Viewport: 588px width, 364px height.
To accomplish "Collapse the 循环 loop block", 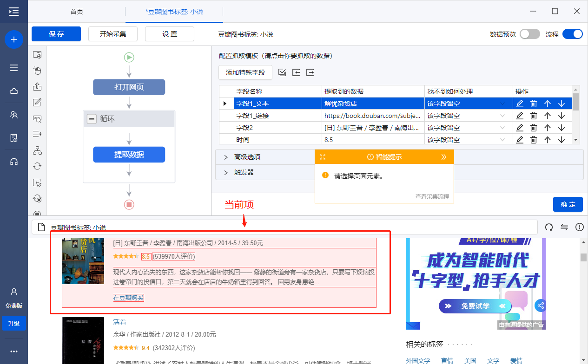I will click(x=92, y=119).
